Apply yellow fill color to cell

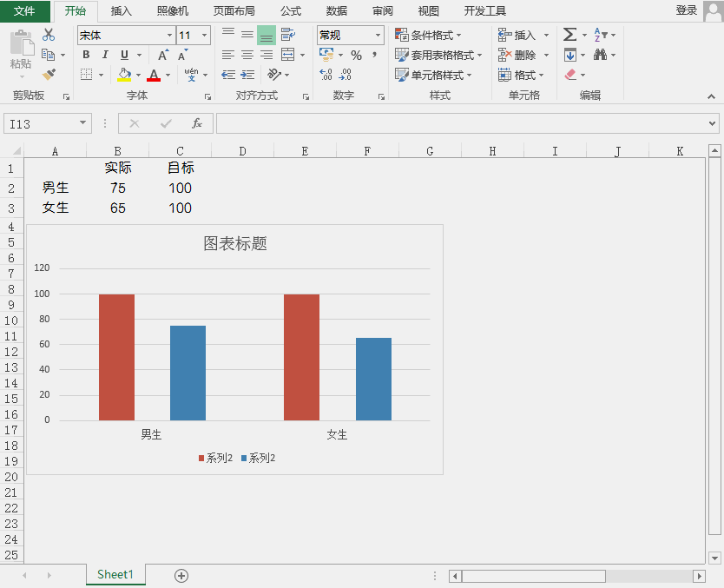point(124,75)
